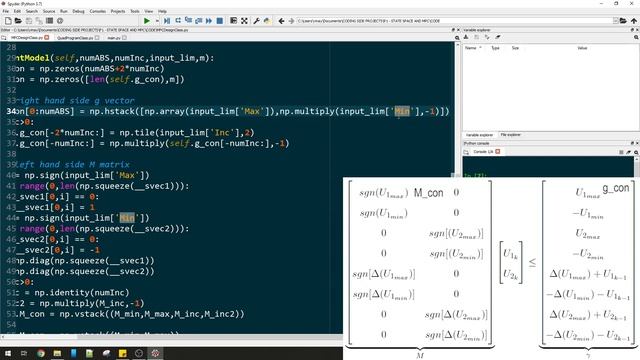Screen dimensions: 640x360
Task: Save data icon in Variable explorer
Action: click(476, 37)
